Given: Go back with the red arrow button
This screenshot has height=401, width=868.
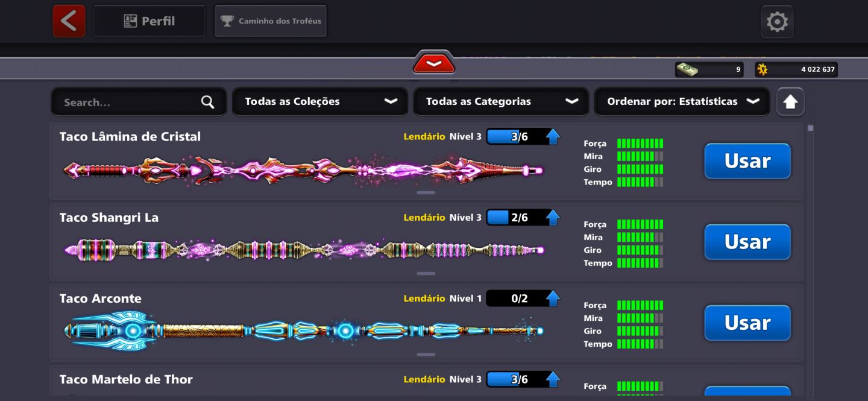Looking at the screenshot, I should 69,21.
